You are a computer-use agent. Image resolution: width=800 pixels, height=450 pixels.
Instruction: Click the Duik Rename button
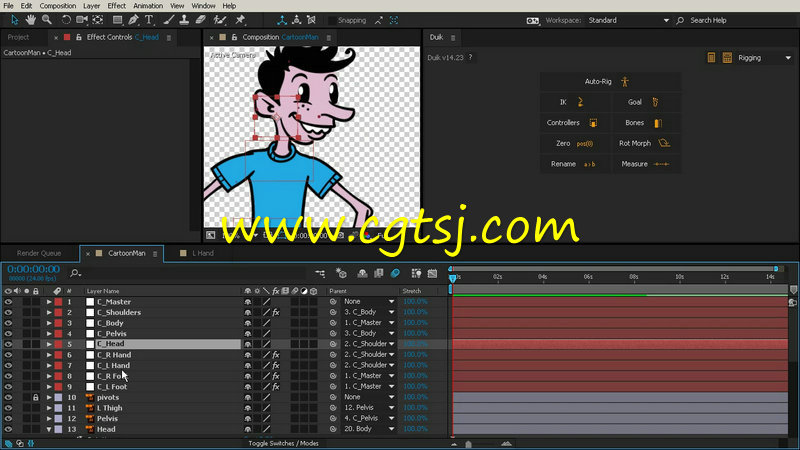coord(573,164)
